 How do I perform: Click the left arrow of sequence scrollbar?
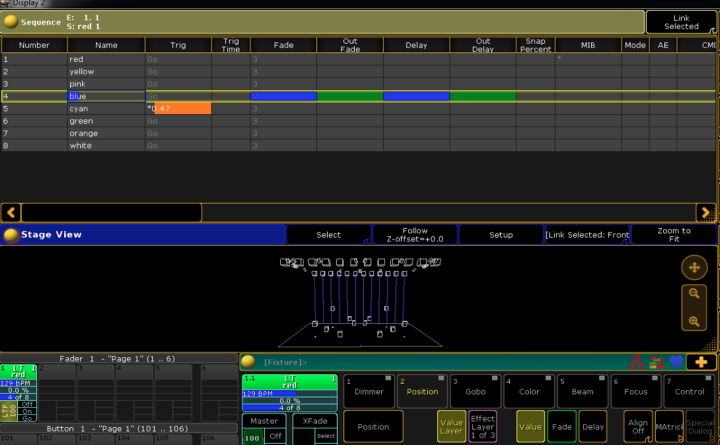pos(11,213)
